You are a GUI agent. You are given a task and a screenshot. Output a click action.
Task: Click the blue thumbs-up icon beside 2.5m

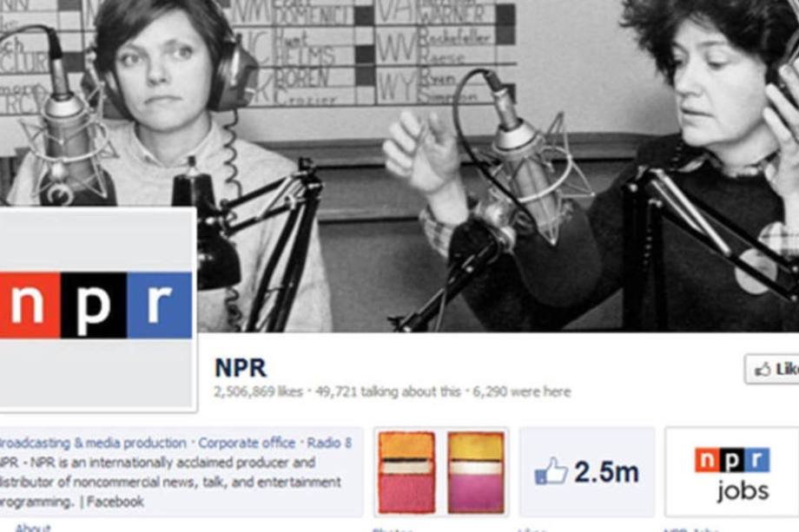pyautogui.click(x=551, y=471)
